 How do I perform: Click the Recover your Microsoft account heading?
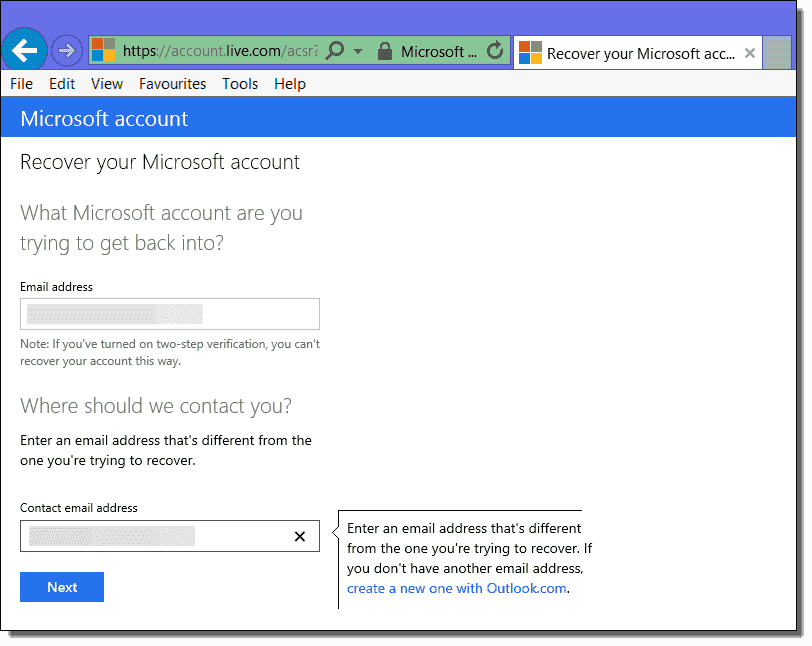(x=160, y=162)
